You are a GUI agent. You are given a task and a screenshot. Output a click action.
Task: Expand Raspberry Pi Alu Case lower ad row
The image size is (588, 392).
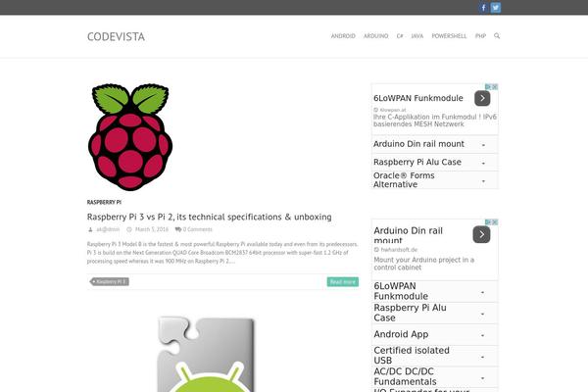click(434, 313)
